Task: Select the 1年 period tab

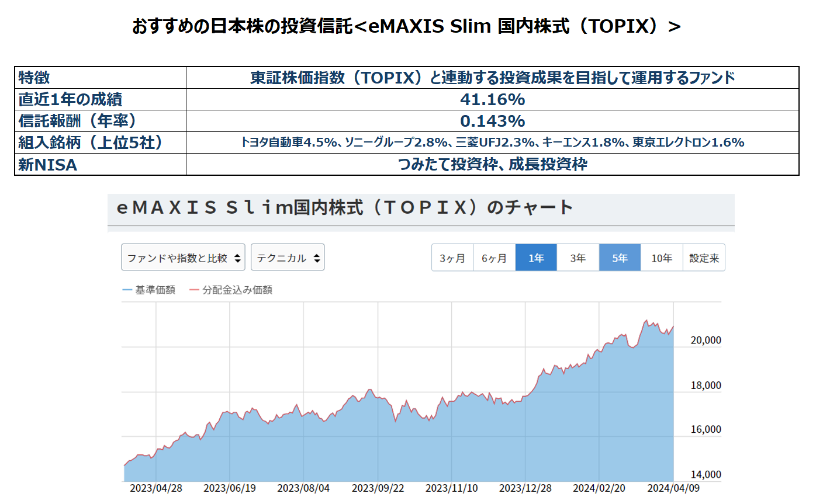Action: coord(536,258)
